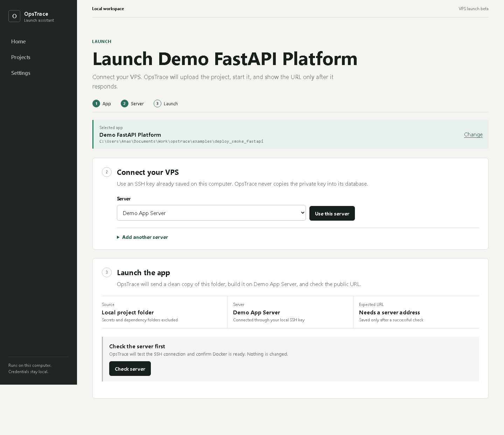Open the Server dropdown showing Demo App Server
The height and width of the screenshot is (435, 504).
point(211,213)
